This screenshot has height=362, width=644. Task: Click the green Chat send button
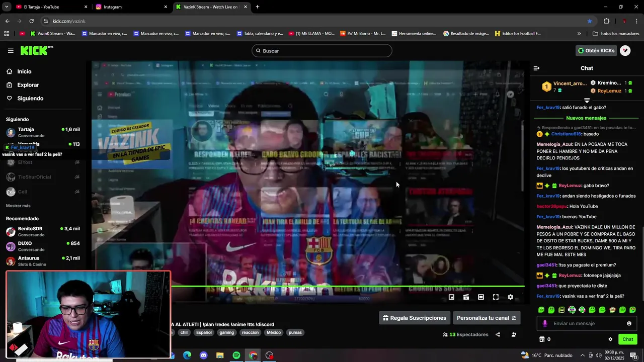point(627,339)
